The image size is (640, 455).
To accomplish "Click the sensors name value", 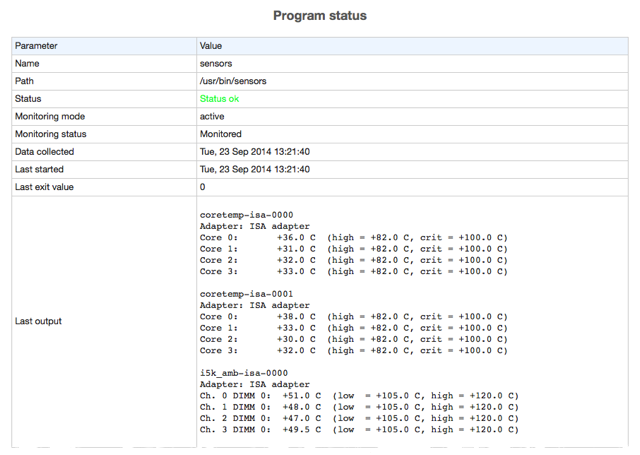I will tap(216, 63).
